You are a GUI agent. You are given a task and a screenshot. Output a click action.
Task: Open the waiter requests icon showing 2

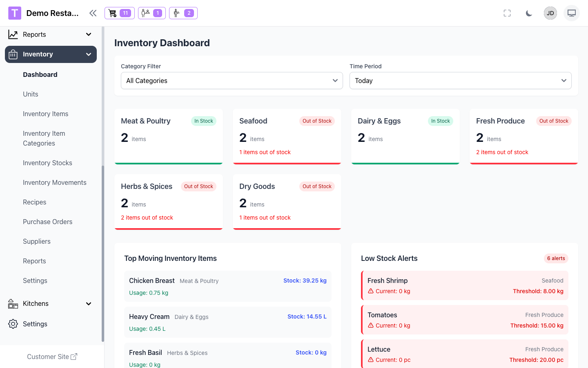point(183,13)
